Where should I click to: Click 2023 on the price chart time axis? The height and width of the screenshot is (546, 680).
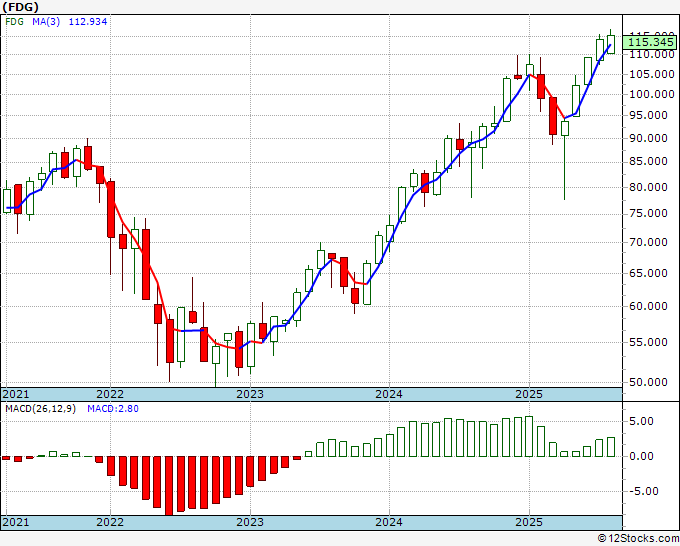pyautogui.click(x=250, y=394)
